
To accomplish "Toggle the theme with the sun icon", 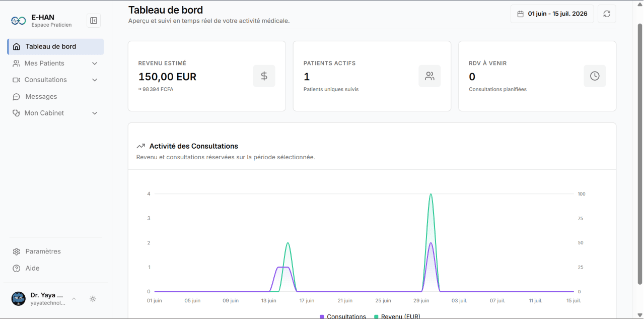I will 93,299.
